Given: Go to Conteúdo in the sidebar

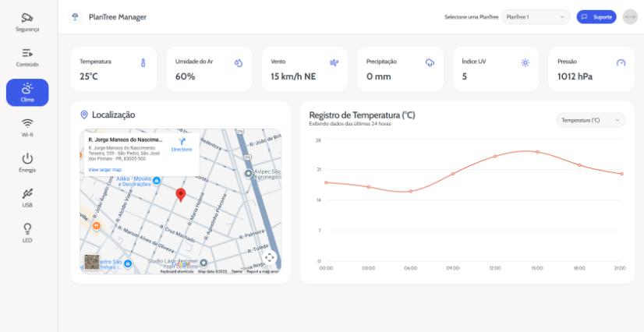Looking at the screenshot, I should (x=27, y=57).
